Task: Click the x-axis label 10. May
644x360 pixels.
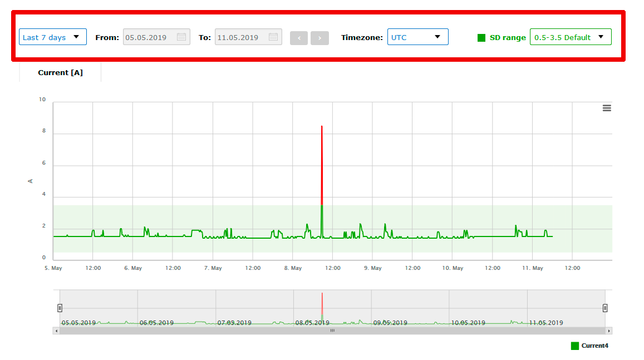Action: 453,268
